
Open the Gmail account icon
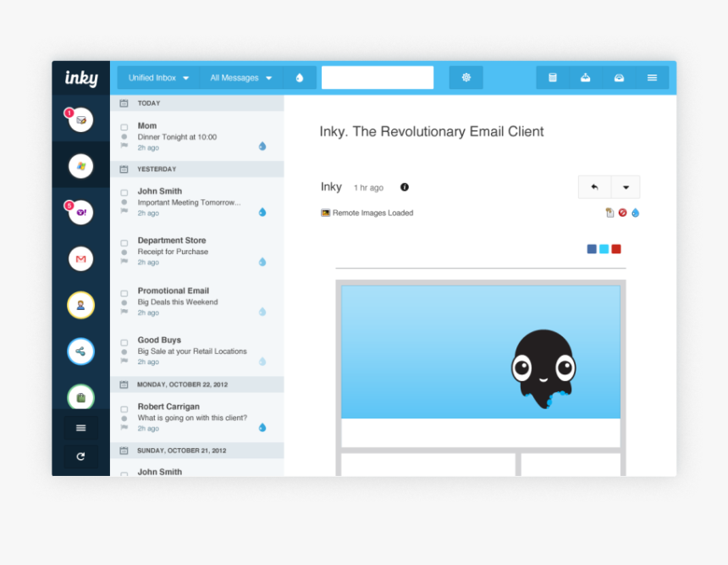tap(80, 259)
